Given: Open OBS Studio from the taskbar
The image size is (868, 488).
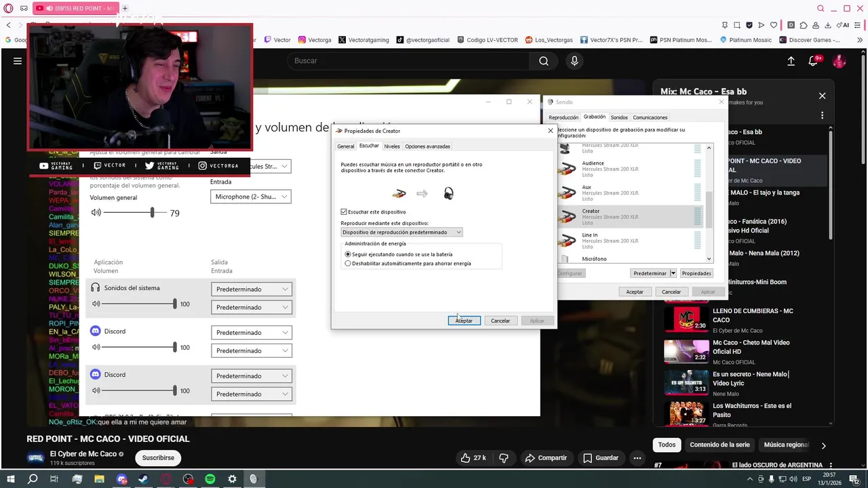Looking at the screenshot, I should click(x=188, y=479).
